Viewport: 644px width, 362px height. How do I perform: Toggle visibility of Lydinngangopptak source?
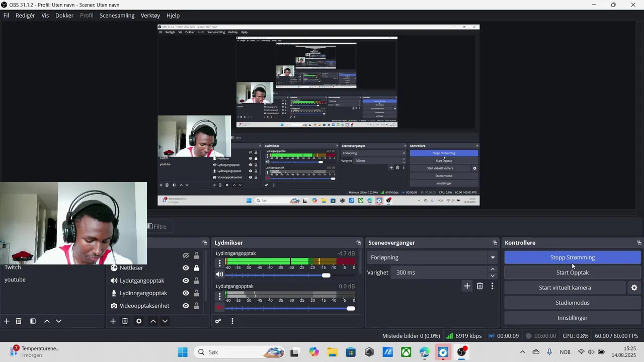pos(186,293)
